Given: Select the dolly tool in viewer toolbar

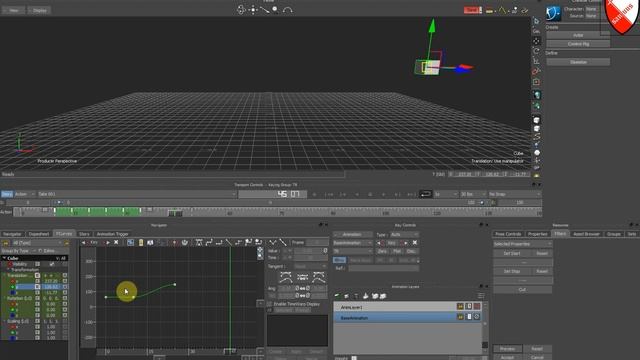Looking at the screenshot, I should (x=264, y=10).
